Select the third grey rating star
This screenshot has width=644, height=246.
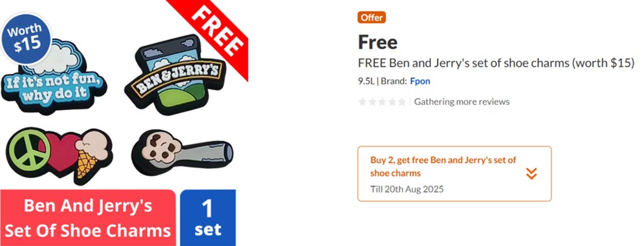point(382,102)
